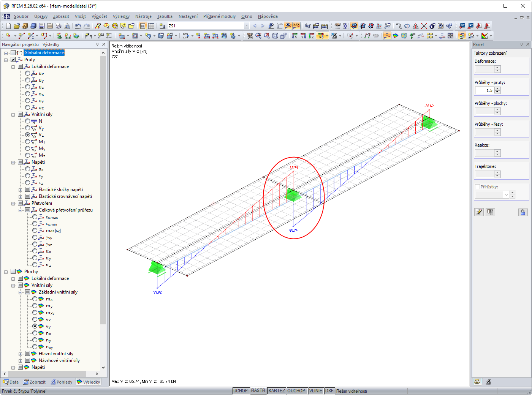Toggle DXF in the status bar
Image resolution: width=532 pixels, height=395 pixels.
pos(329,391)
